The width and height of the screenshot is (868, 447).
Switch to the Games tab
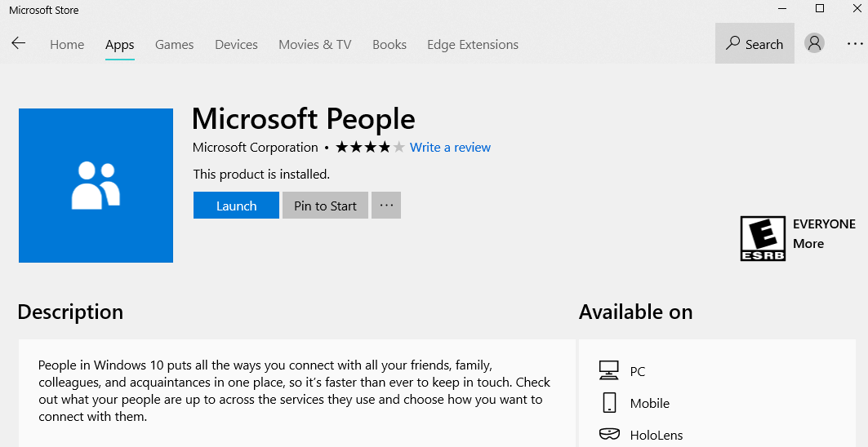coord(175,45)
